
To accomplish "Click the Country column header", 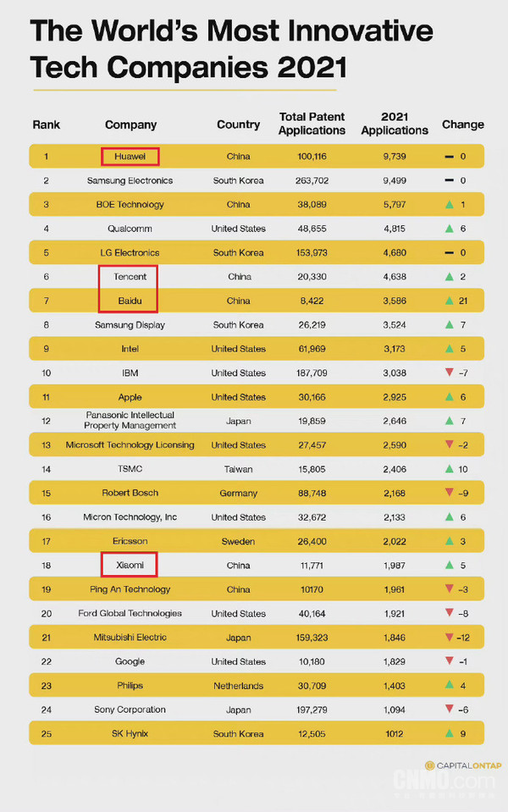I will pos(238,124).
